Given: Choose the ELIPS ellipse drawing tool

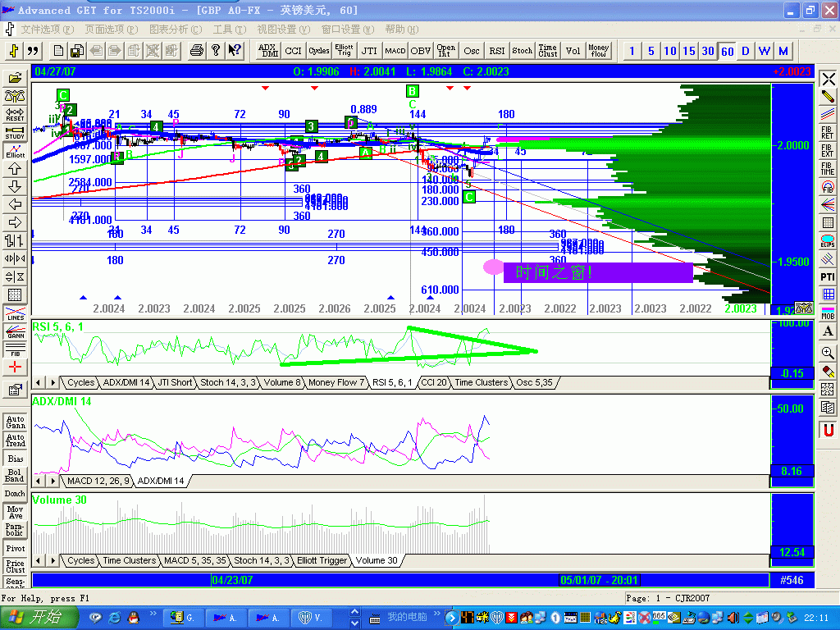Looking at the screenshot, I should (x=828, y=241).
